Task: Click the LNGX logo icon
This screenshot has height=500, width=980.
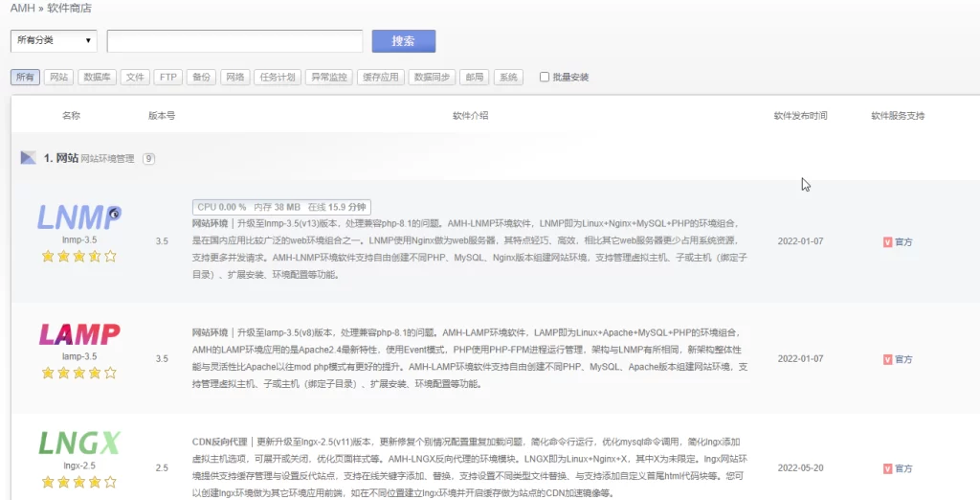Action: [x=78, y=443]
